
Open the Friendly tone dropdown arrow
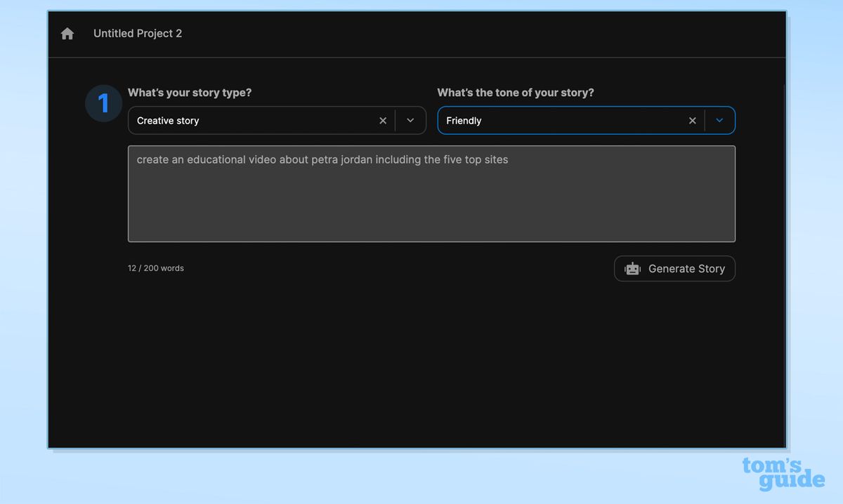(x=719, y=120)
